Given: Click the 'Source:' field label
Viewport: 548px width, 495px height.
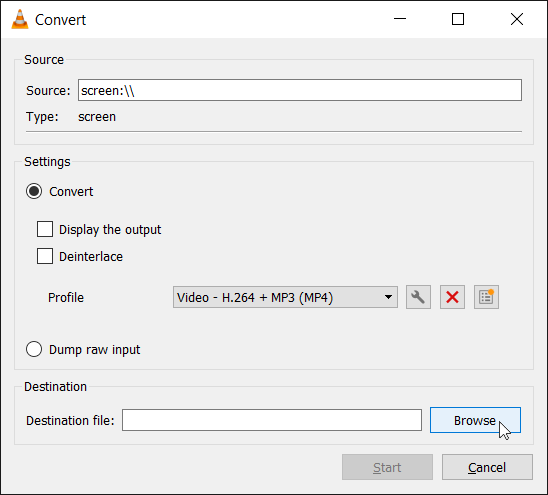Looking at the screenshot, I should [x=48, y=91].
